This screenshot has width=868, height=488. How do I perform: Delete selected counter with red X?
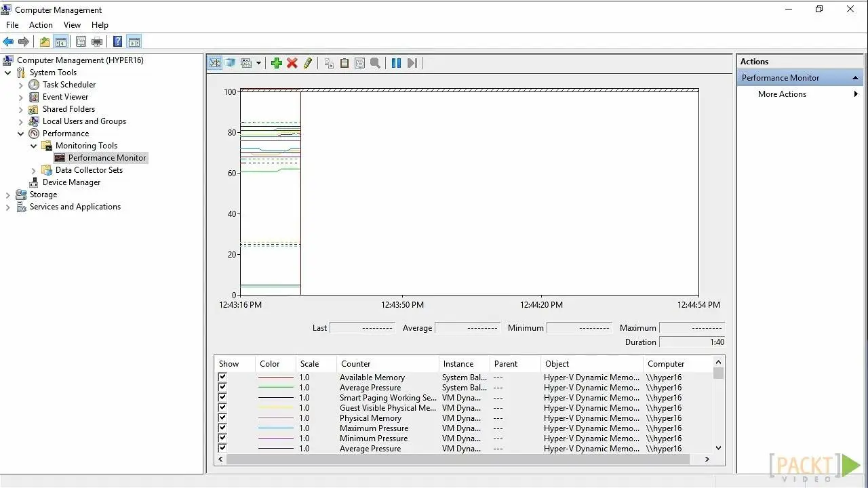click(x=292, y=63)
